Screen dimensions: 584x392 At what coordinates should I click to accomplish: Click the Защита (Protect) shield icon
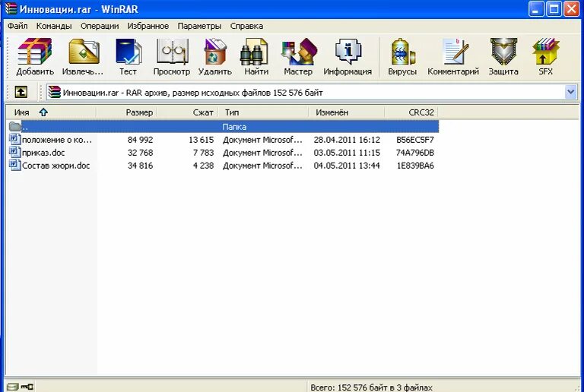pyautogui.click(x=503, y=57)
